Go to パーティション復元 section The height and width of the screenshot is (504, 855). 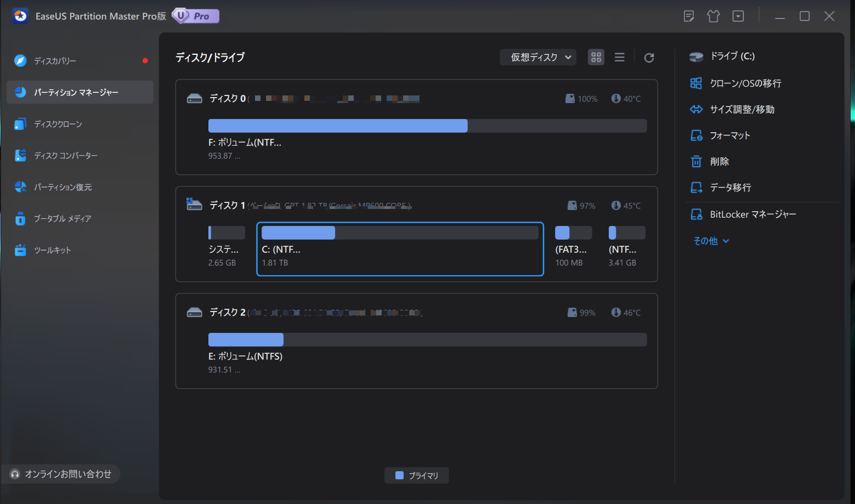pos(63,187)
